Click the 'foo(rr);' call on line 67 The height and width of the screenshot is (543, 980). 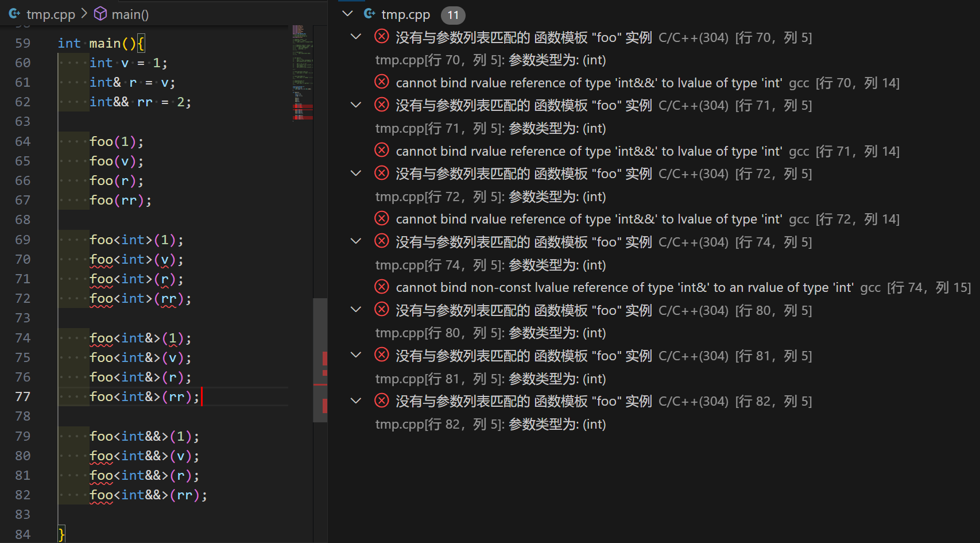coord(121,200)
